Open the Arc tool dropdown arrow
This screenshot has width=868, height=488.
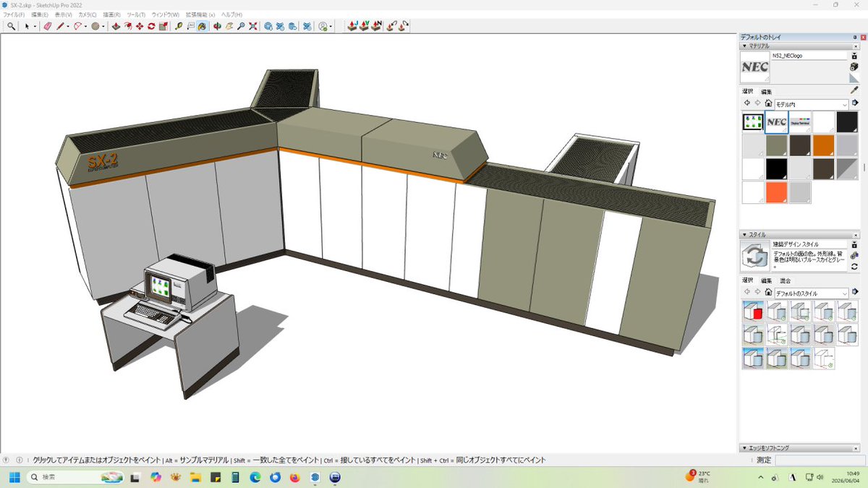85,26
